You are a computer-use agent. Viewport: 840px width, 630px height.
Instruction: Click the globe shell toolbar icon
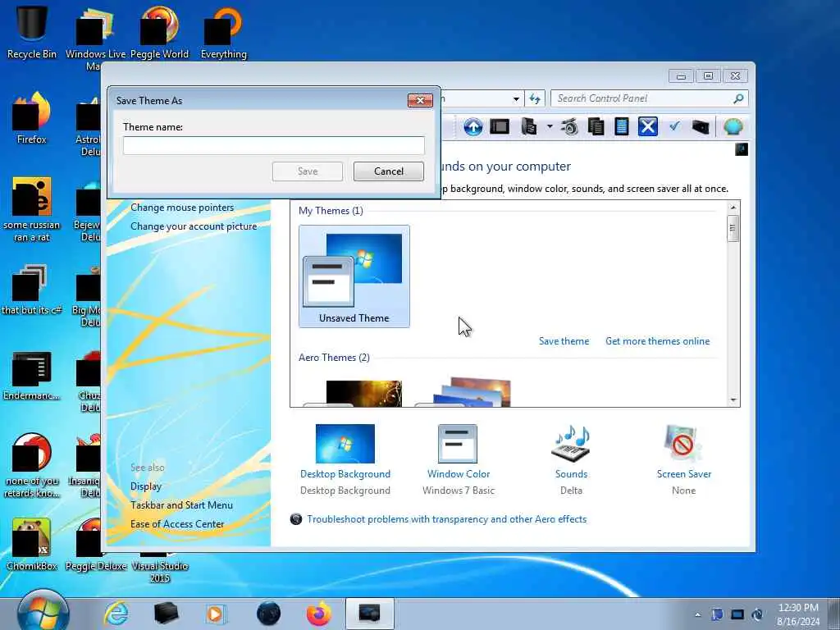point(733,127)
